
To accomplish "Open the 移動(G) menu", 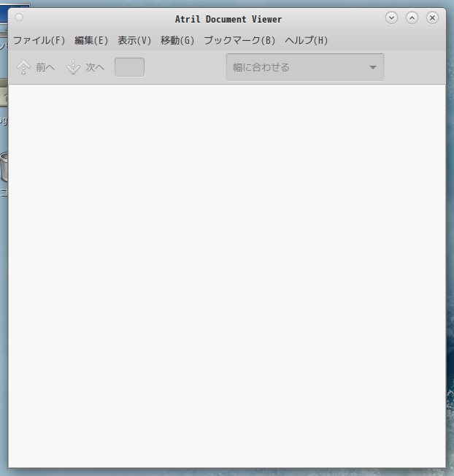I will pyautogui.click(x=177, y=40).
